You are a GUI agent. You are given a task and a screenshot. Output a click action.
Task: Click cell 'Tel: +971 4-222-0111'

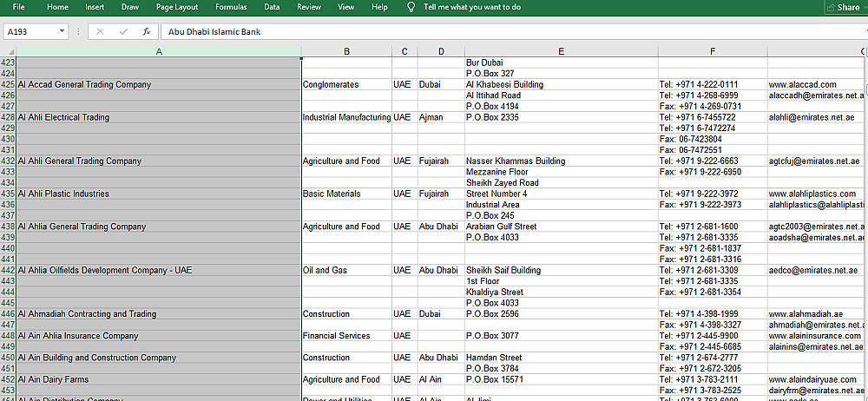click(x=713, y=85)
